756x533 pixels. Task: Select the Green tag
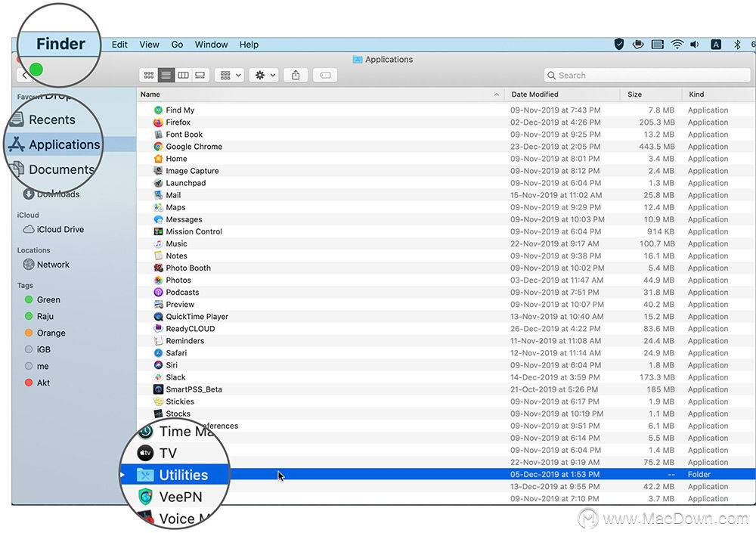[42, 299]
